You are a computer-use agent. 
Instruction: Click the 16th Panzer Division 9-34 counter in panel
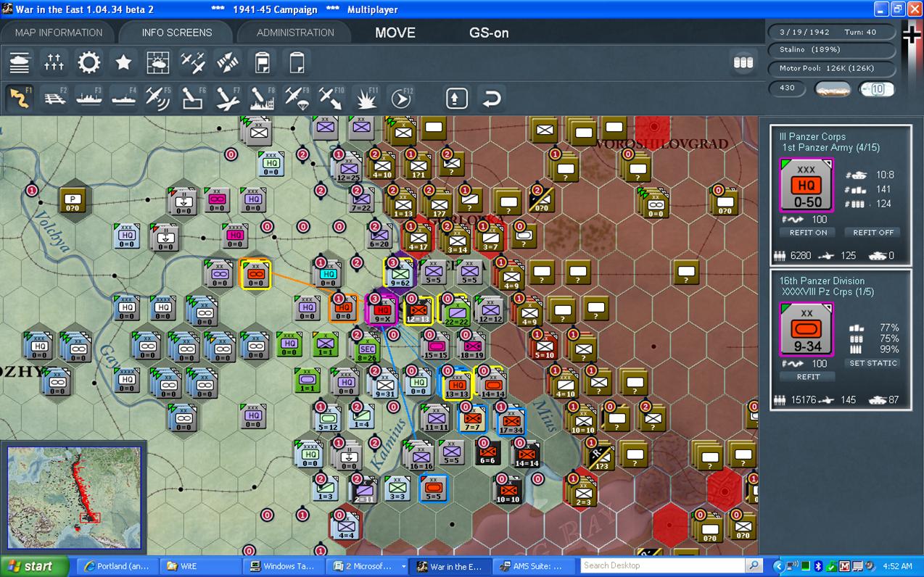point(807,330)
